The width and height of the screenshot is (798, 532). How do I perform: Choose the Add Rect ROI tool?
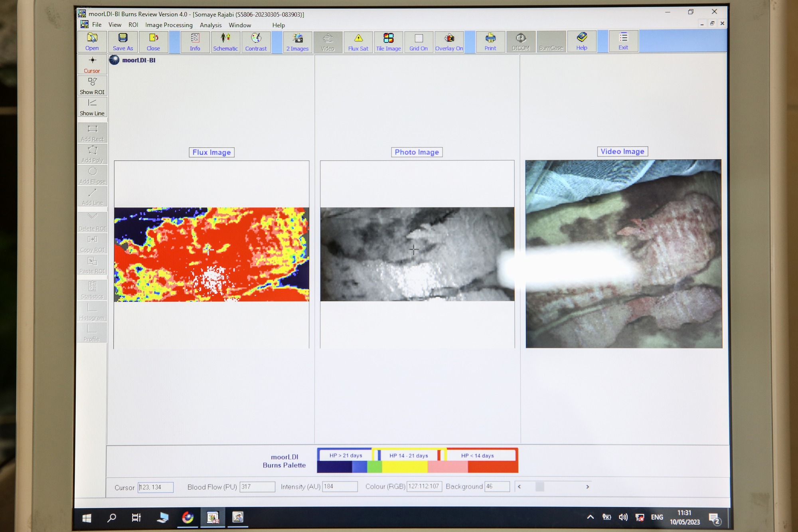(92, 133)
